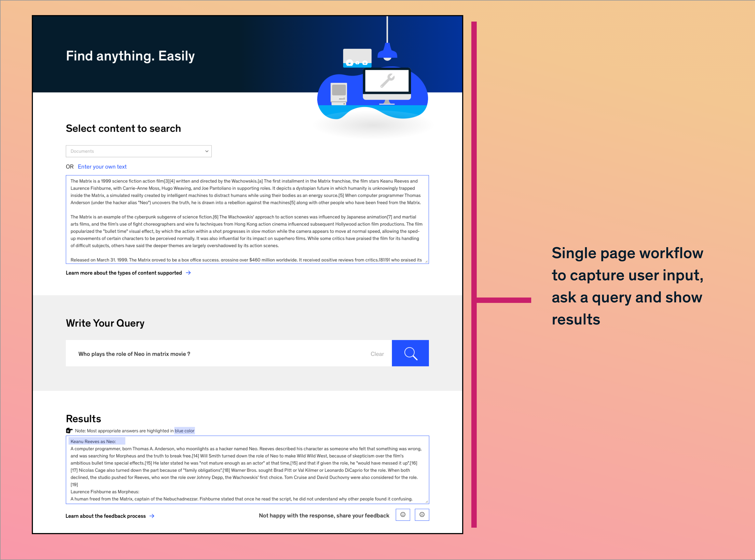The width and height of the screenshot is (755, 560).
Task: Click the Not happy with the response text
Action: [x=324, y=516]
